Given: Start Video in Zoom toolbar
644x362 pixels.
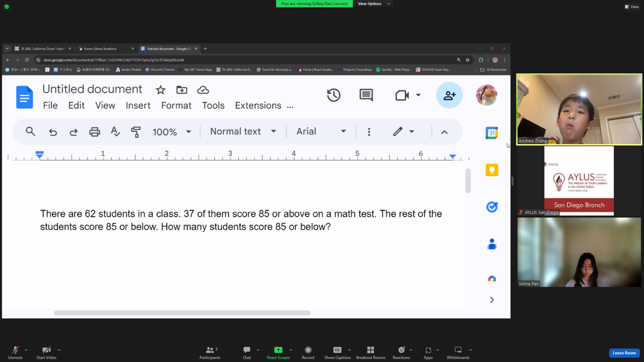Looking at the screenshot, I should [46, 352].
